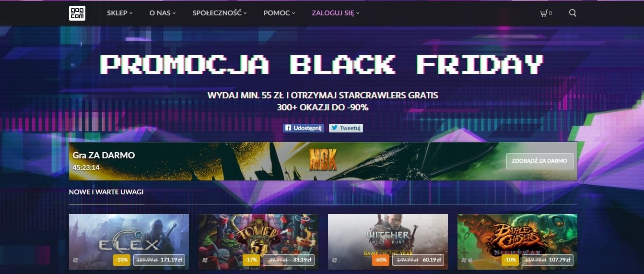Open the shopping cart icon
644x274 pixels.
click(x=544, y=13)
